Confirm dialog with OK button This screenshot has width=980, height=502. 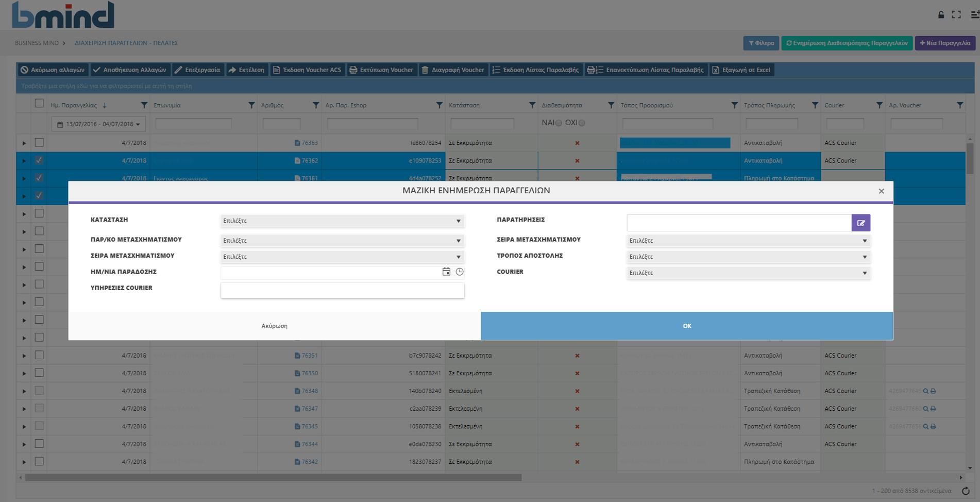click(687, 326)
